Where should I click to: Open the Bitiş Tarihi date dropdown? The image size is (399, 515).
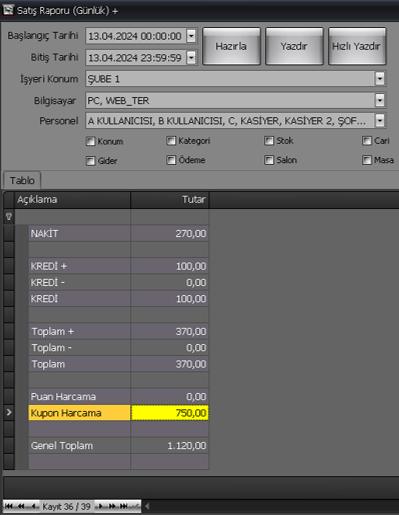(x=191, y=57)
